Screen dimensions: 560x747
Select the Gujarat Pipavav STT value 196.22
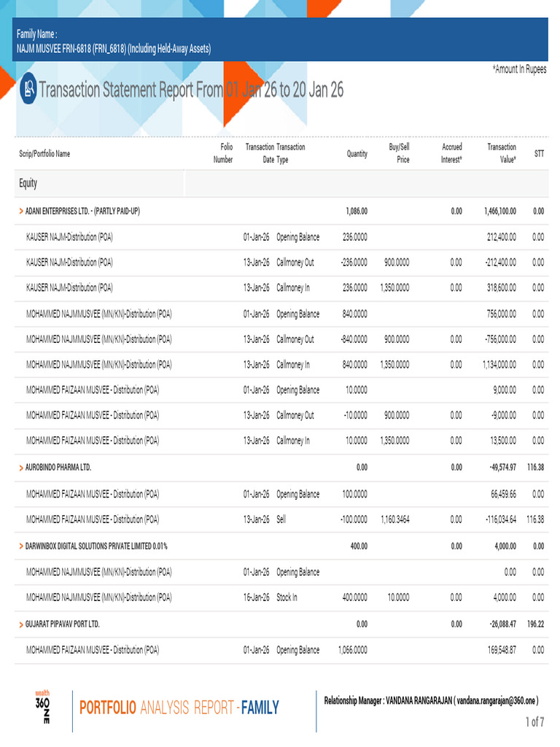536,624
